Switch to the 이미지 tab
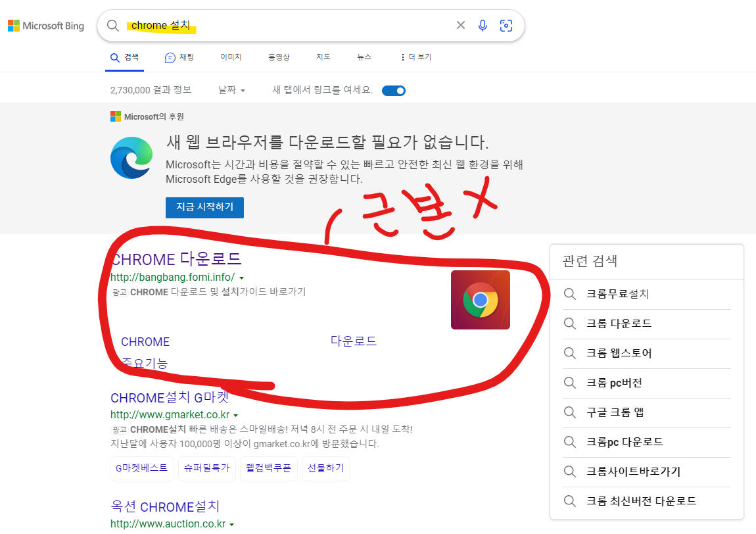Viewport: 756px width, 534px height. pos(231,57)
